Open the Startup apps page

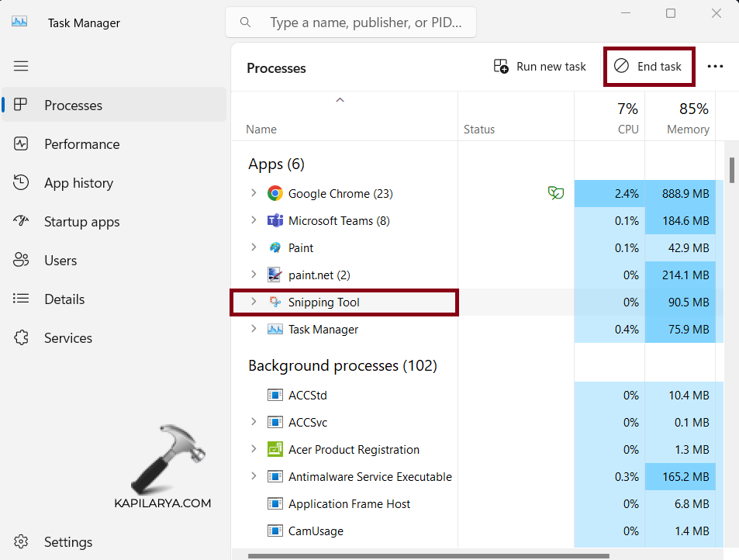[81, 222]
